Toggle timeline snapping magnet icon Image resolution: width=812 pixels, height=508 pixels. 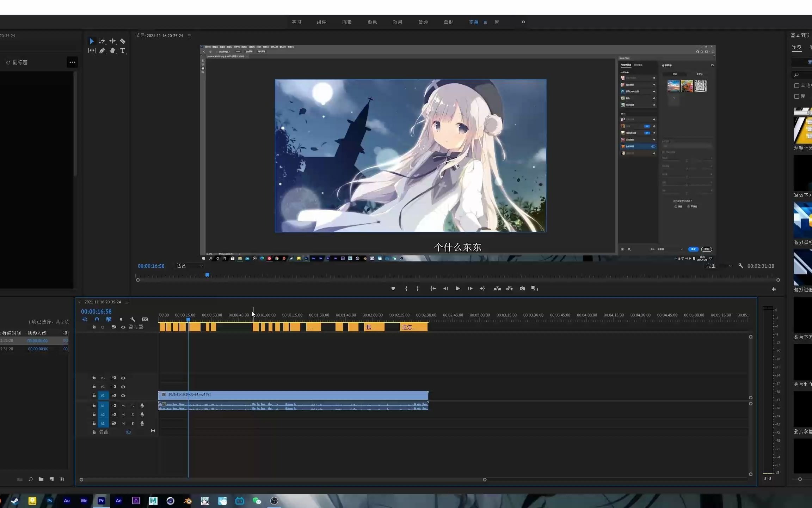pyautogui.click(x=97, y=319)
